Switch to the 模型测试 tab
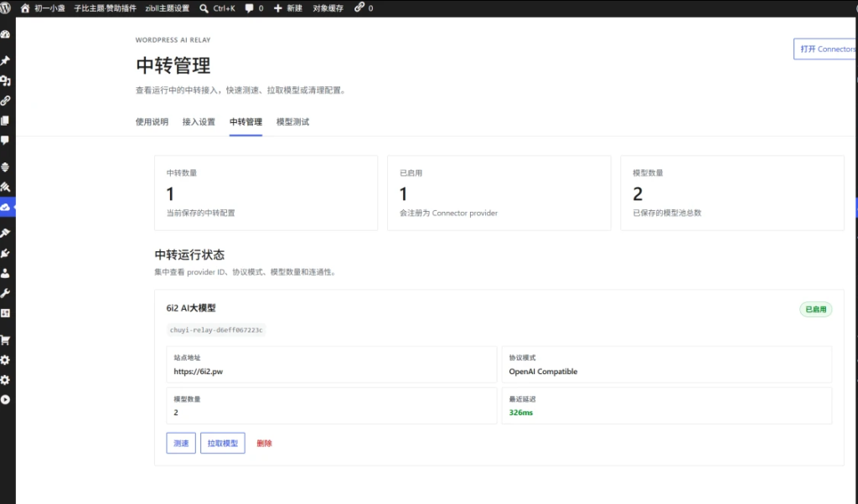Viewport: 858px width, 504px height. (x=292, y=122)
